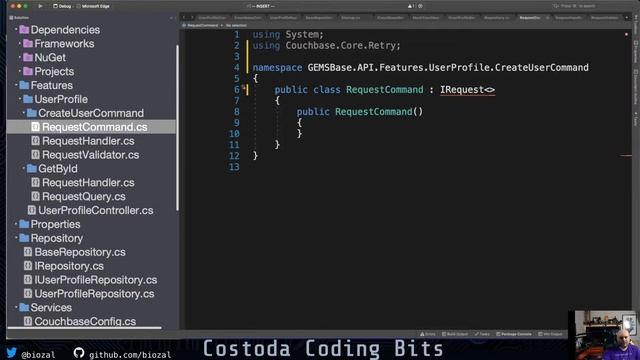Expand the Projects node arrow

click(20, 71)
